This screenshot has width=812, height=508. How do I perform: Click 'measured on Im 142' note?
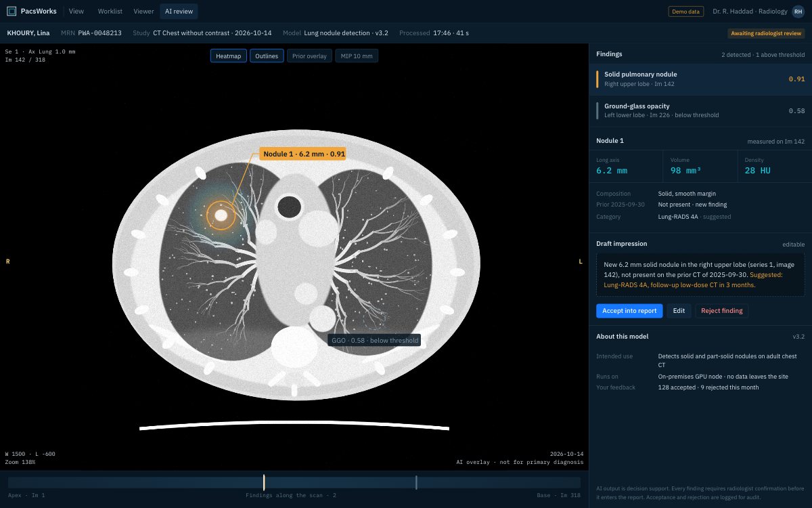(776, 141)
